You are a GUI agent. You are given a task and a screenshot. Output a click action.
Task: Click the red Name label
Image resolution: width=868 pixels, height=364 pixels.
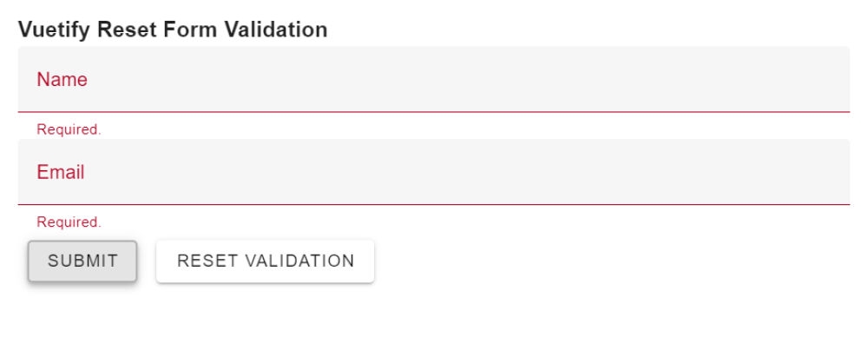62,80
